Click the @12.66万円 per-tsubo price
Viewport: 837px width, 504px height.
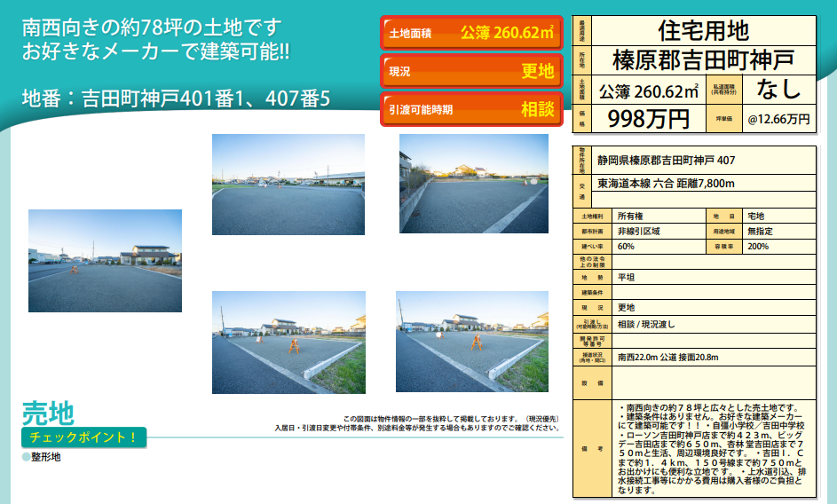point(778,118)
